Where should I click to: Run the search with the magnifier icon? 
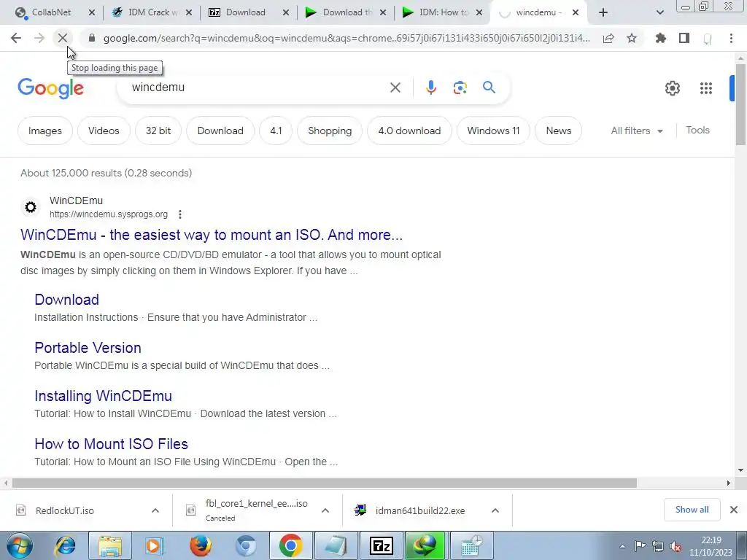tap(489, 87)
